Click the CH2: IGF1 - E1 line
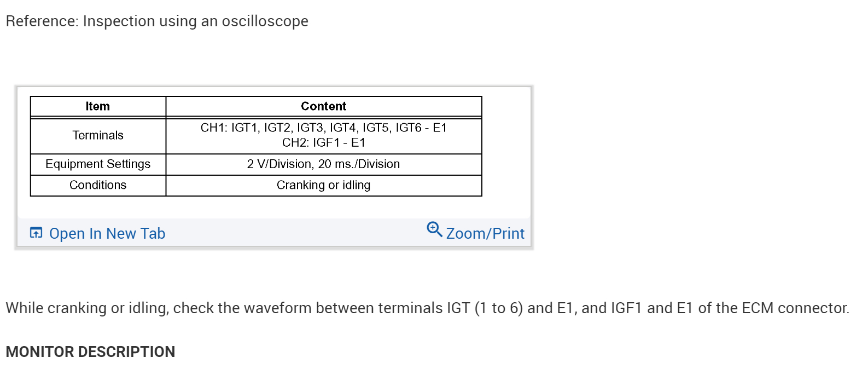 coord(323,143)
